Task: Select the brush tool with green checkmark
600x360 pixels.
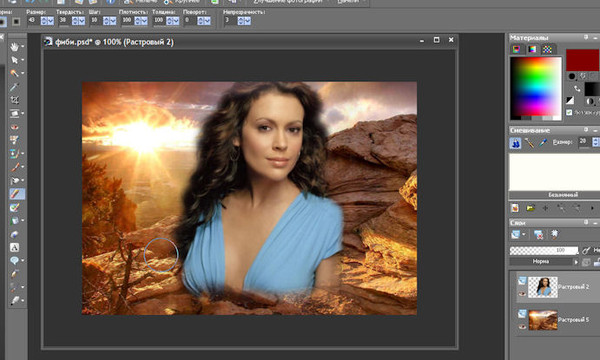Action: point(14,207)
